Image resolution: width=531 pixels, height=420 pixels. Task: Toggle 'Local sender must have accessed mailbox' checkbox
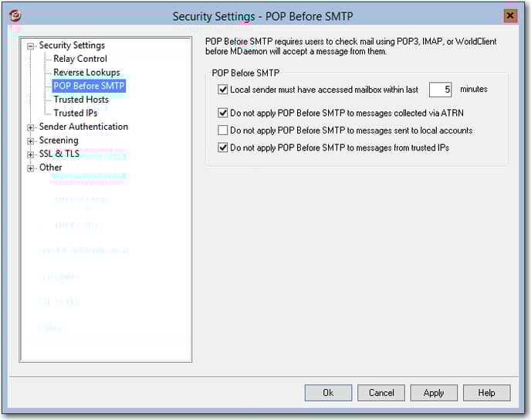(x=222, y=90)
